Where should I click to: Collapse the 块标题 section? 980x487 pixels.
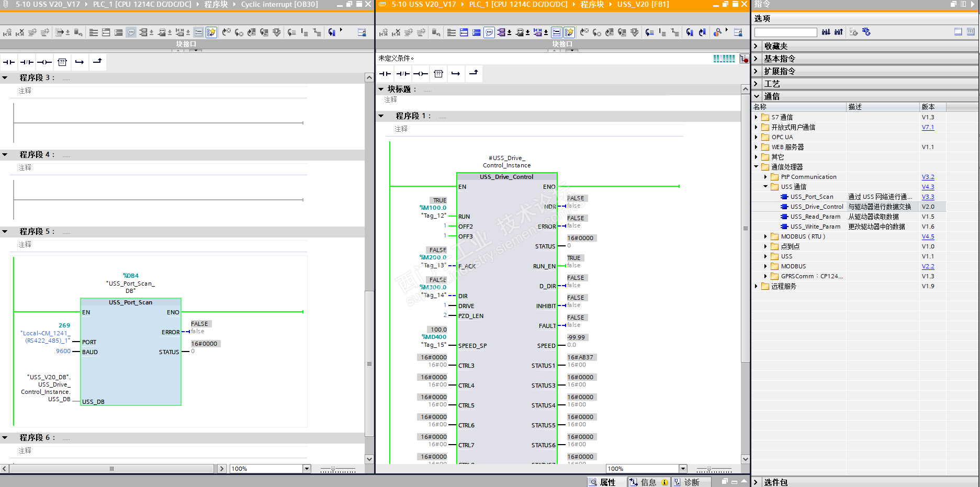[381, 89]
